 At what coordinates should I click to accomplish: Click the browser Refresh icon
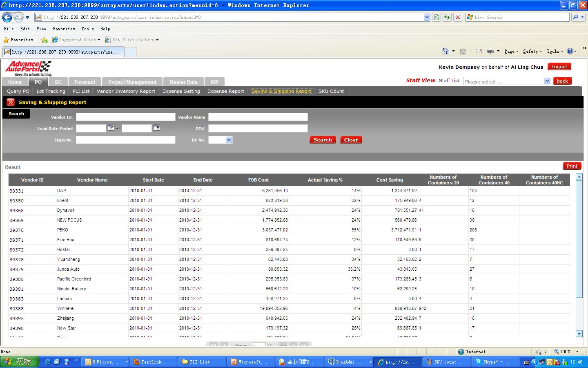[x=447, y=17]
